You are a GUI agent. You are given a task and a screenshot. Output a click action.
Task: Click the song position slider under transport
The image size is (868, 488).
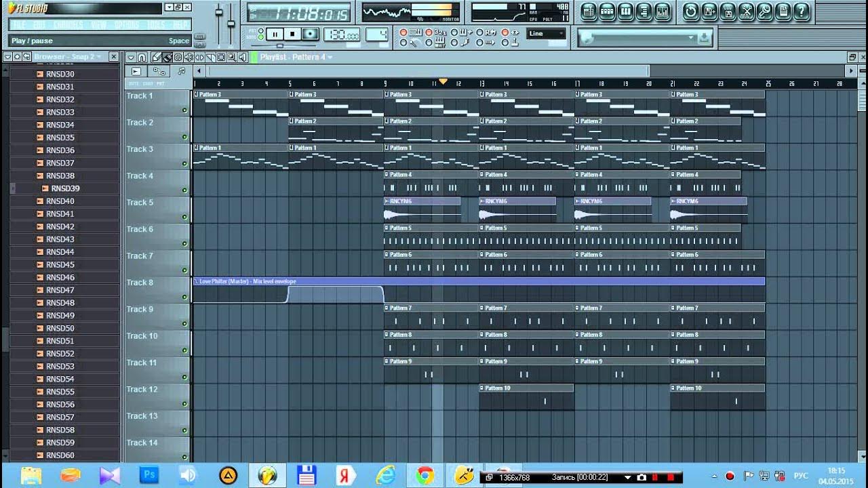tap(279, 45)
